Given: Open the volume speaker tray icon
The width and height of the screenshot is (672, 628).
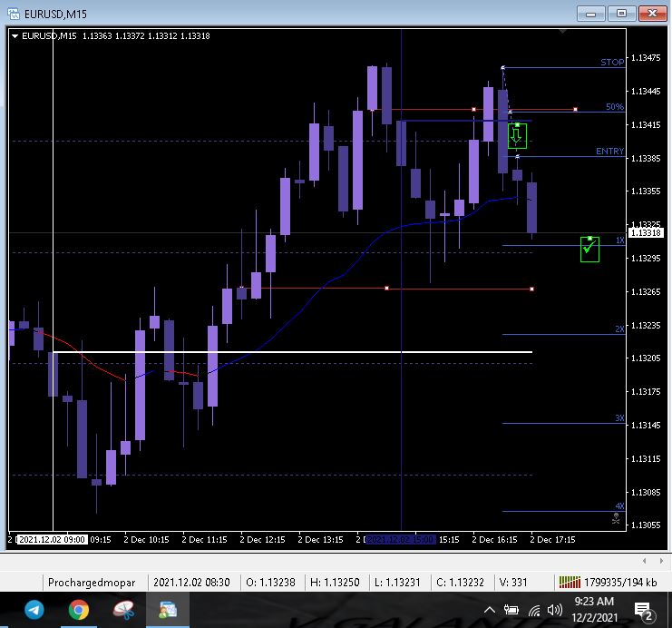Looking at the screenshot, I should point(555,610).
